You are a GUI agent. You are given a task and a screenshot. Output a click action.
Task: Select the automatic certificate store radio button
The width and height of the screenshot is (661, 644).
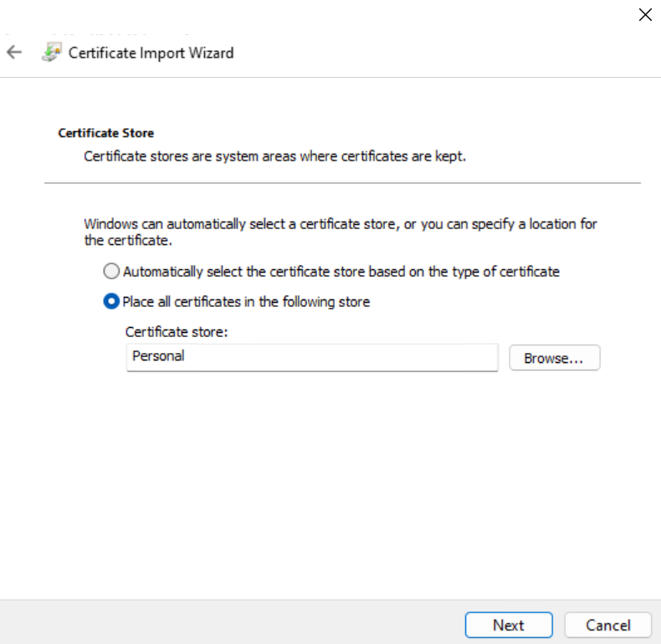pos(111,272)
